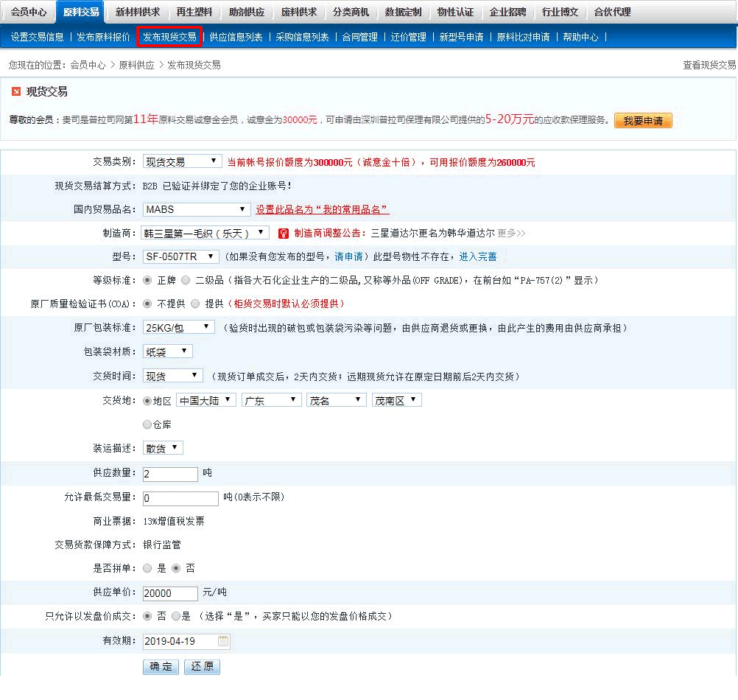The width and height of the screenshot is (738, 700).
Task: Set 是否拼单 to 是
Action: click(147, 568)
